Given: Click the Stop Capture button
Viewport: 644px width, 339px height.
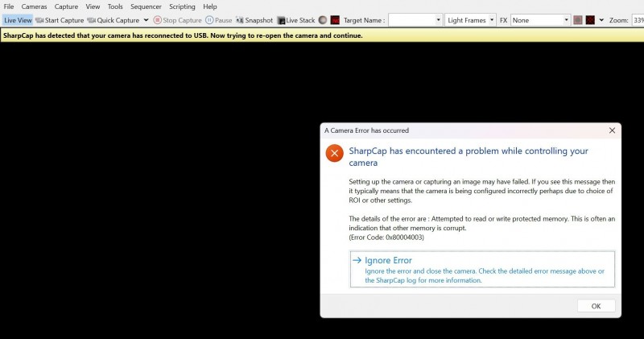Looking at the screenshot, I should coord(177,20).
